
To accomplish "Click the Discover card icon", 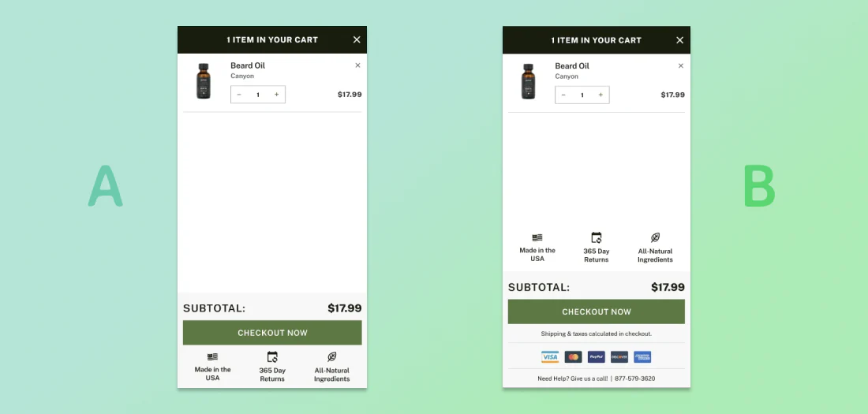I will (619, 357).
